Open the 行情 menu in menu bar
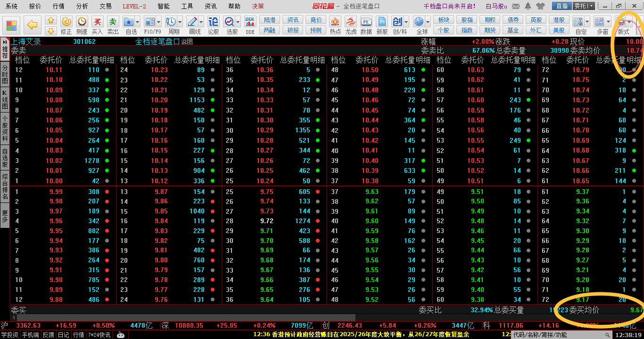 [58, 6]
